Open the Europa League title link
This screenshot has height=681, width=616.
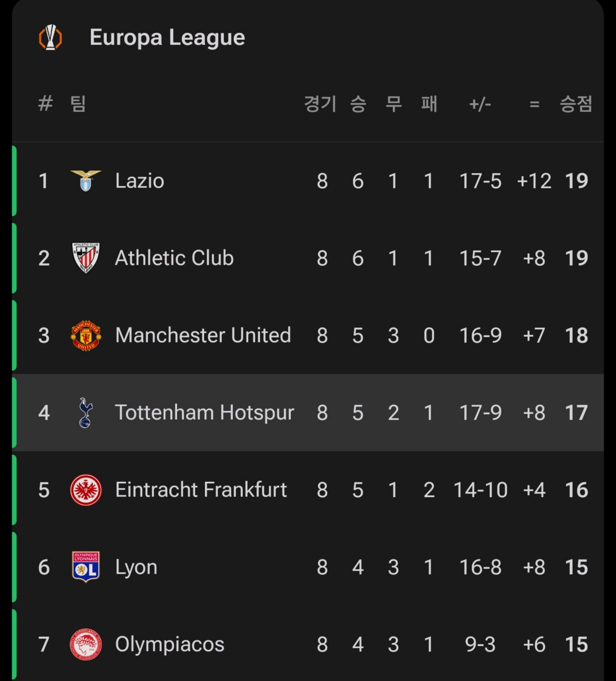point(167,38)
